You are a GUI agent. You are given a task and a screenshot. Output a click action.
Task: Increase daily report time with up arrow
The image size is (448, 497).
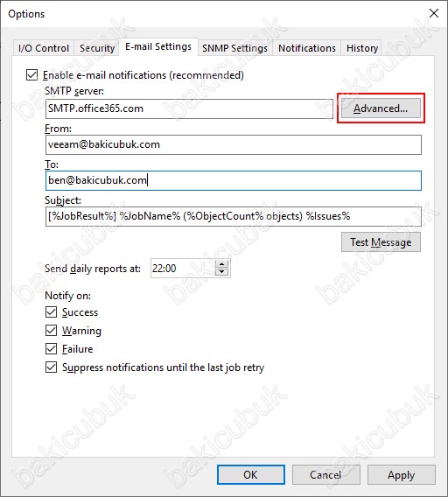[x=222, y=264]
